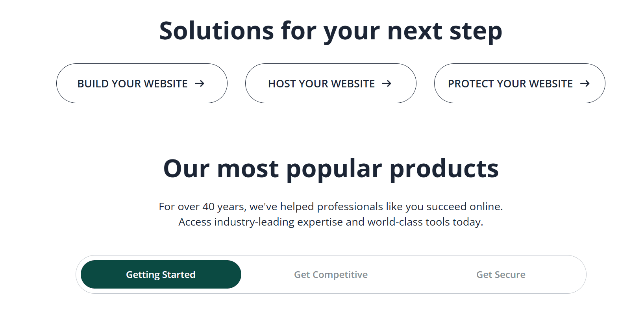This screenshot has width=644, height=311.
Task: Click the 'For over 40 years' text line
Action: [x=331, y=206]
